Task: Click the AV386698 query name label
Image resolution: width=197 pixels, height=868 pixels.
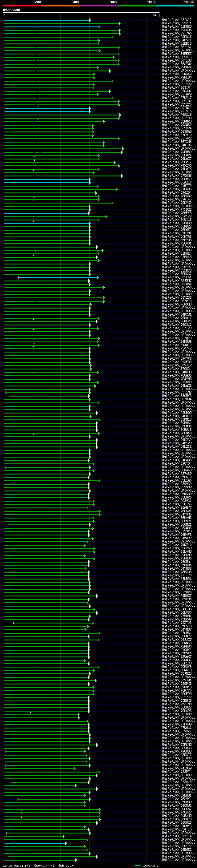Action: pyautogui.click(x=11, y=10)
